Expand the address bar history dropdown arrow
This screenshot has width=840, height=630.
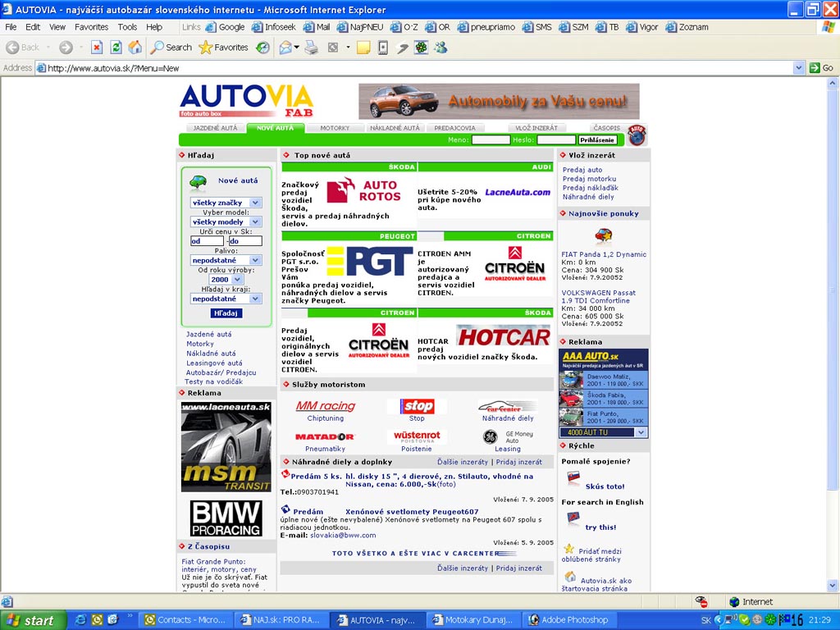click(x=799, y=68)
